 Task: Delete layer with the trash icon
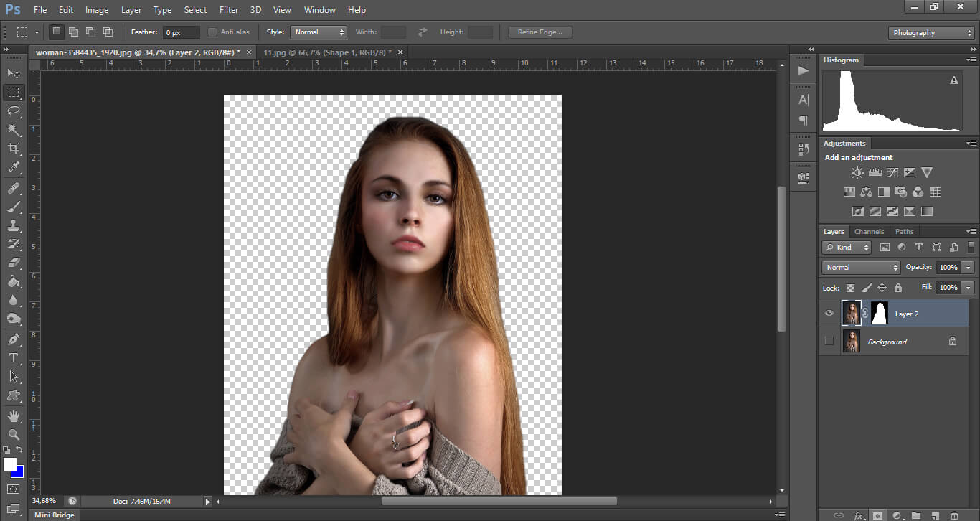click(x=954, y=515)
